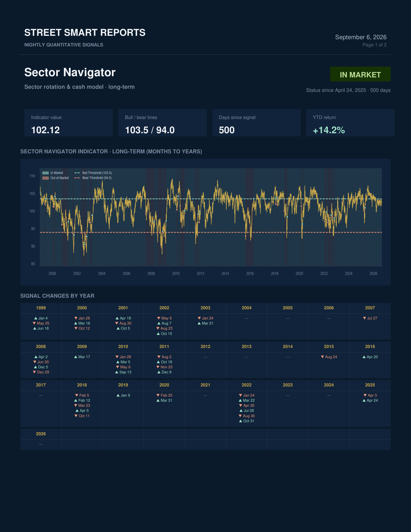Click the Status since April 24, 2025 line
Screen dimensions: 411x532
click(348, 90)
